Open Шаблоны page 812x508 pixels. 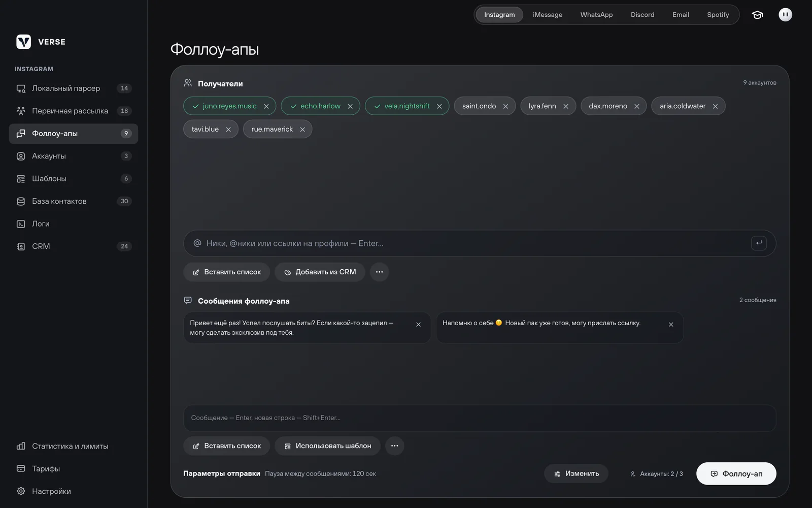[74, 178]
